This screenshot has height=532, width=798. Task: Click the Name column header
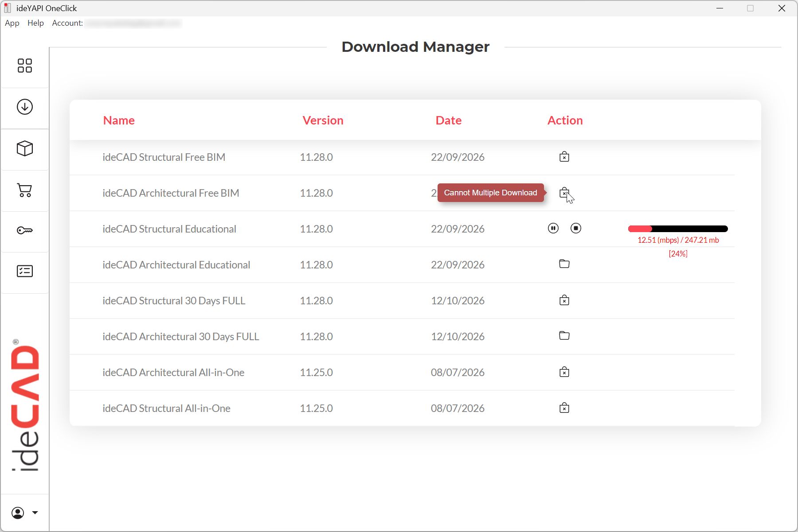[x=119, y=120]
